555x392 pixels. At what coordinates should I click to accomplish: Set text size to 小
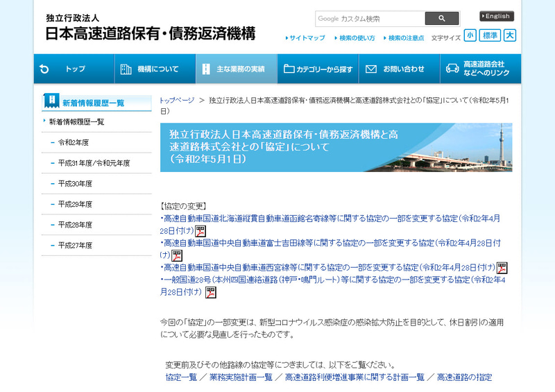click(470, 35)
